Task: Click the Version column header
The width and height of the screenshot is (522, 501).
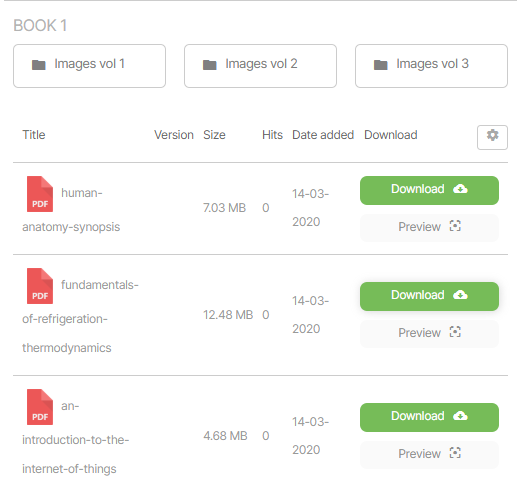Action: tap(174, 135)
